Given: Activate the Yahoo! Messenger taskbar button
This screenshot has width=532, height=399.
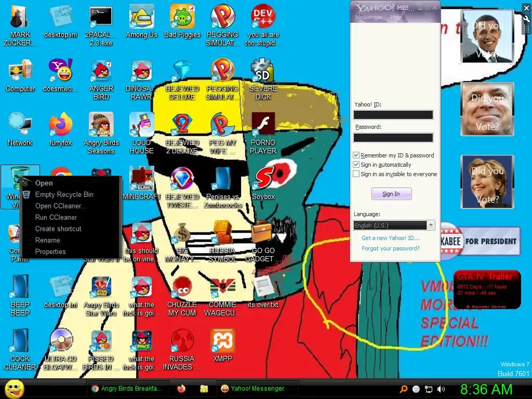Looking at the screenshot, I should [257, 389].
